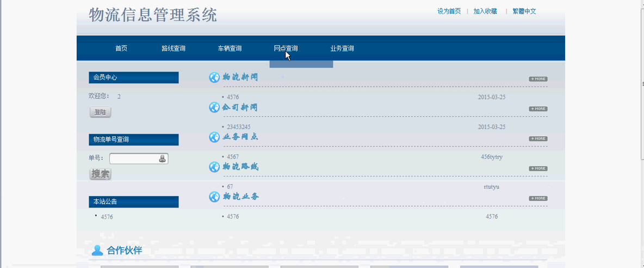Open item 67 under 物流路线
Screen dimensions: 644x268
click(230, 187)
